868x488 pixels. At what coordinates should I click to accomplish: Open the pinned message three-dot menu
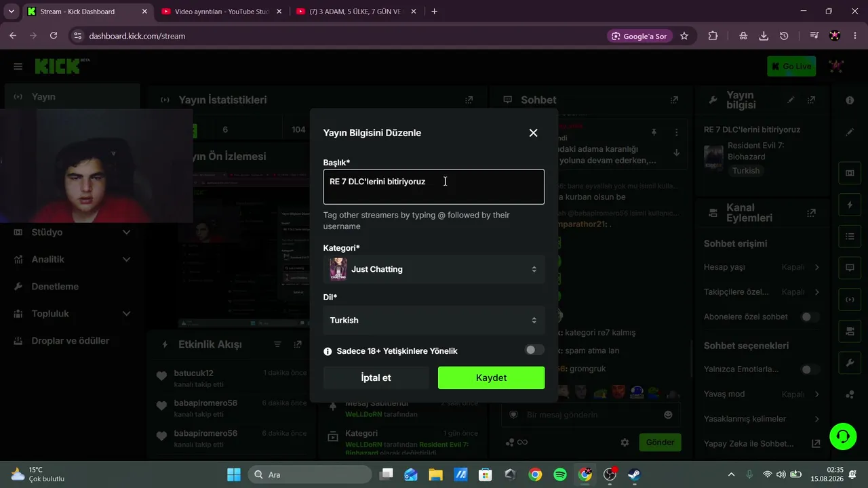tap(676, 132)
